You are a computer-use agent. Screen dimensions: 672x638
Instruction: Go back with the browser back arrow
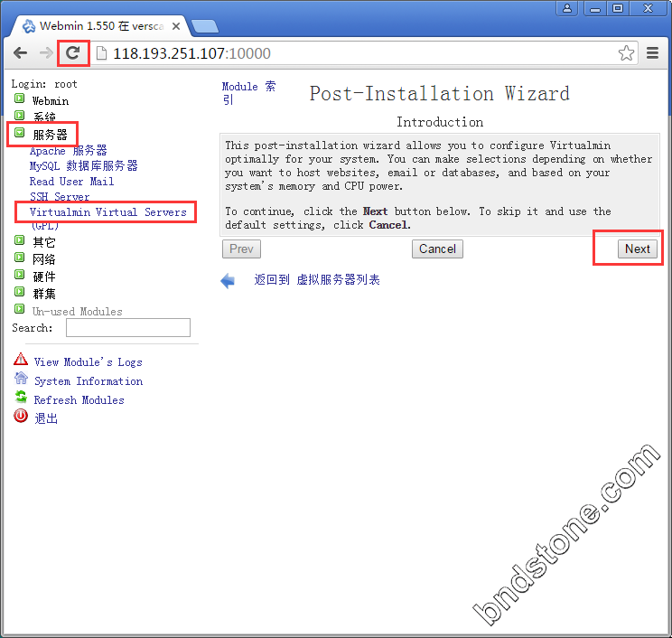click(x=20, y=53)
